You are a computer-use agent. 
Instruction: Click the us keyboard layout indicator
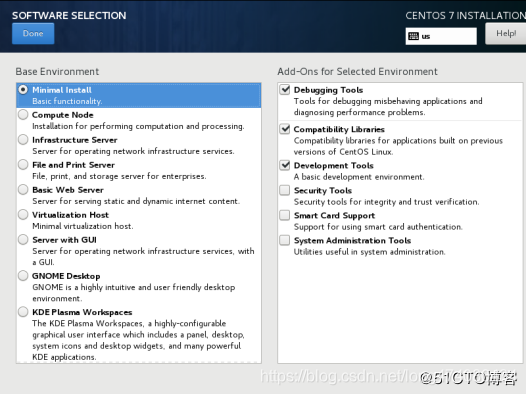click(441, 36)
